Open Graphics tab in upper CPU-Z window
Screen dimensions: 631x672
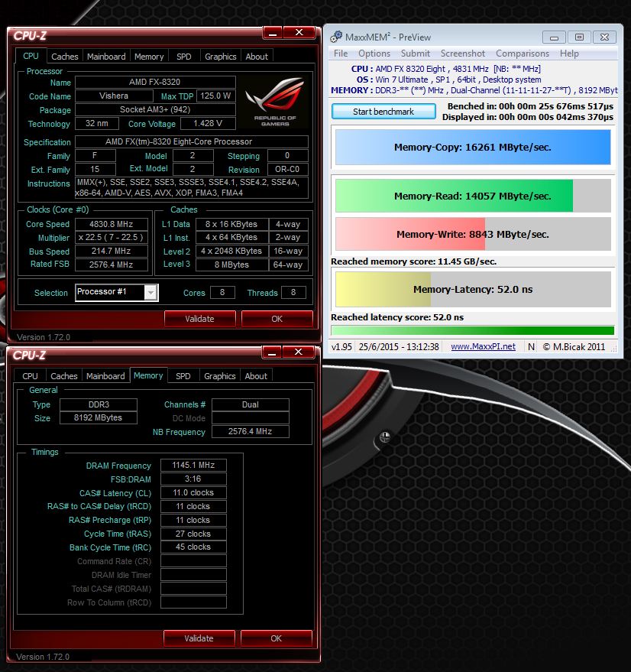pyautogui.click(x=220, y=57)
